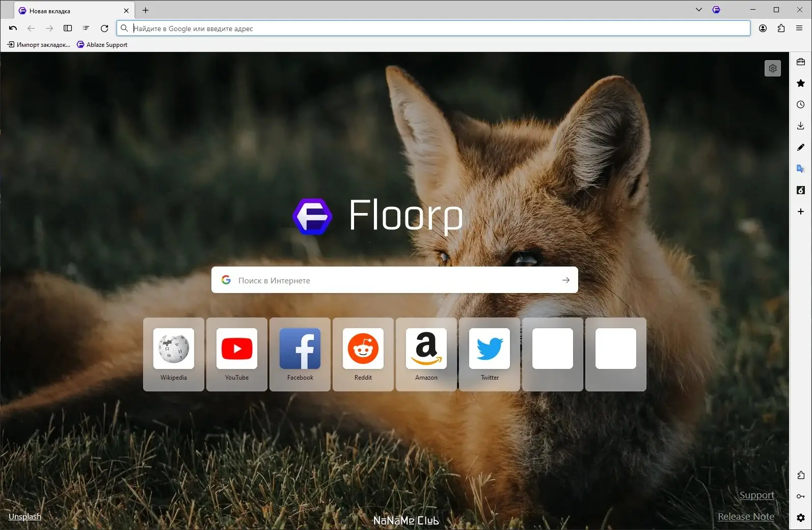
Task: Go forward with the right arrow button
Action: [49, 29]
